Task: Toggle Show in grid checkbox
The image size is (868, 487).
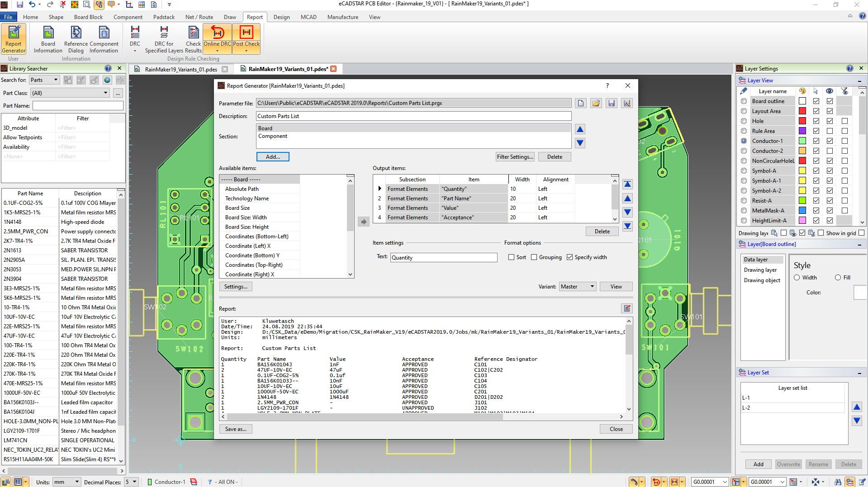Action: point(861,233)
